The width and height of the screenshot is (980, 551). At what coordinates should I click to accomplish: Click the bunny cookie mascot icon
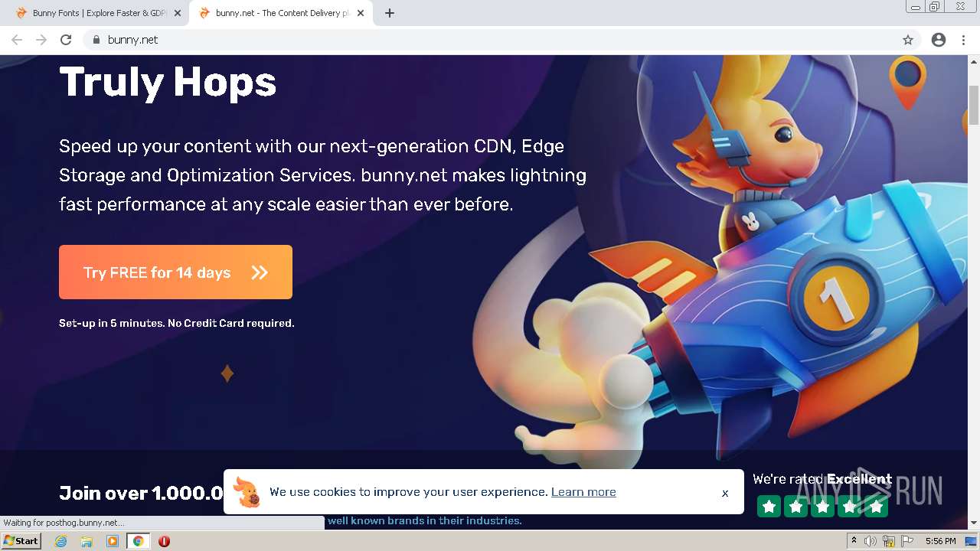(x=247, y=492)
